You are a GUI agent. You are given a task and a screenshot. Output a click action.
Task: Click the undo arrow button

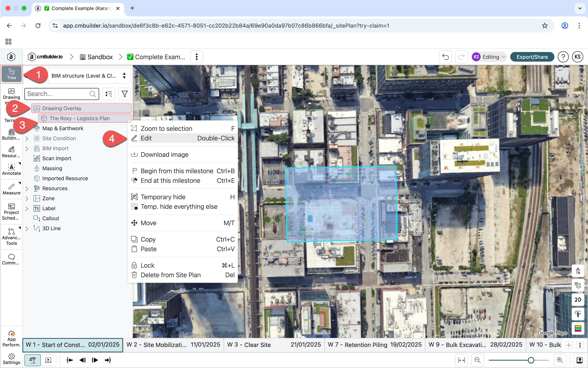click(445, 57)
